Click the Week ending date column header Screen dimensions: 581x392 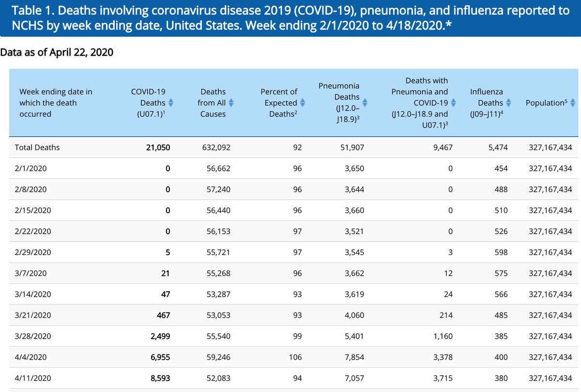(x=56, y=103)
